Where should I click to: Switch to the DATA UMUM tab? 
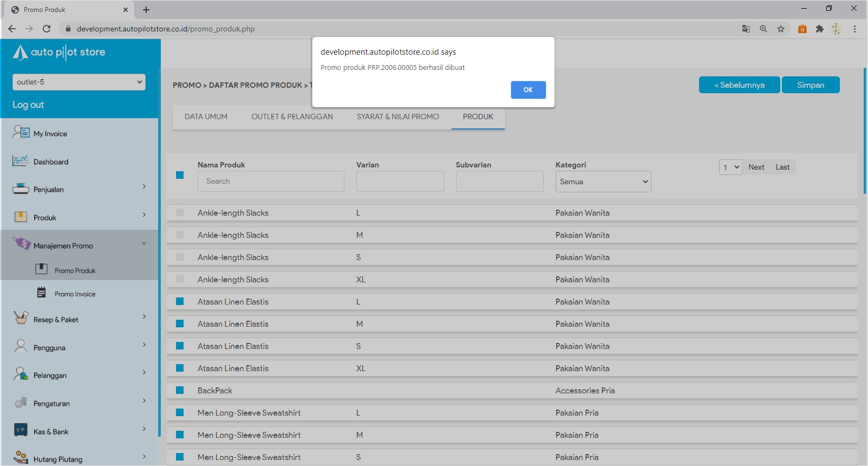(x=206, y=116)
